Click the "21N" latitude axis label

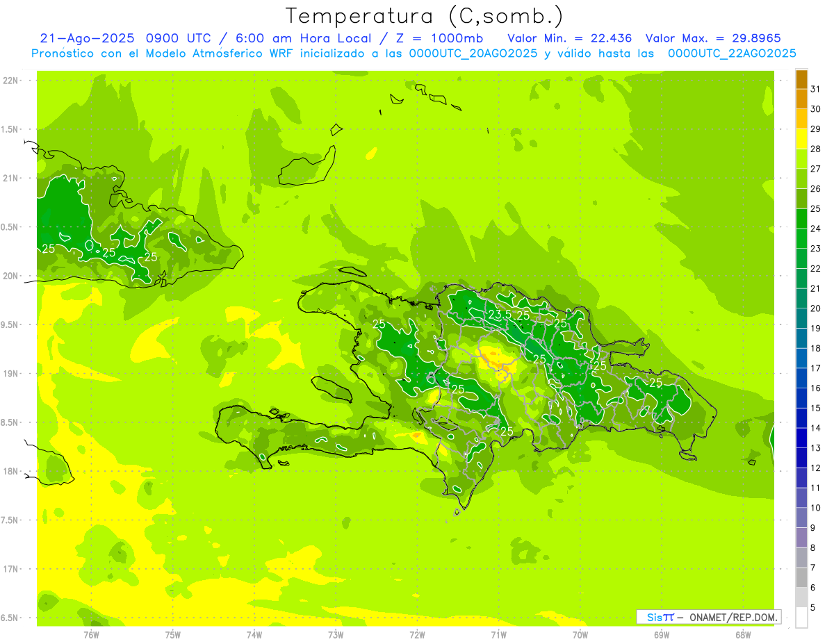click(10, 178)
